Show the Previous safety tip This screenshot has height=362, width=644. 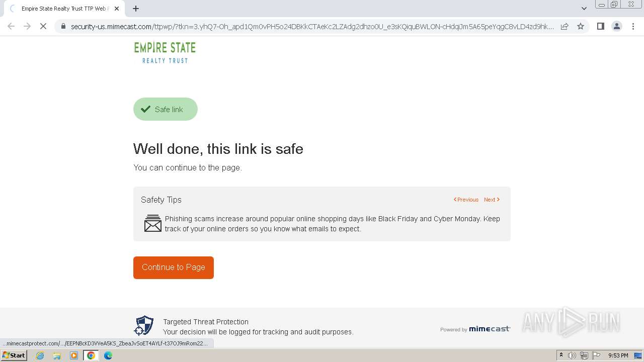click(466, 200)
